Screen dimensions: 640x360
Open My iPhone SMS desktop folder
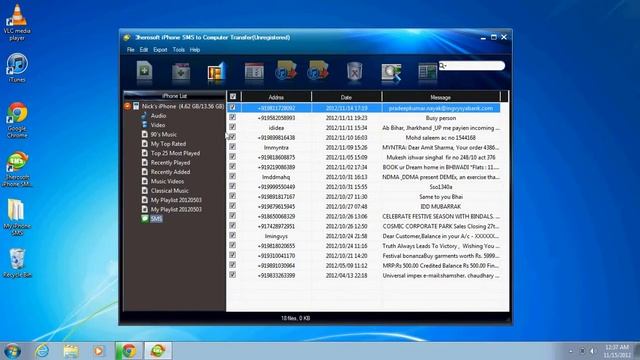click(17, 218)
